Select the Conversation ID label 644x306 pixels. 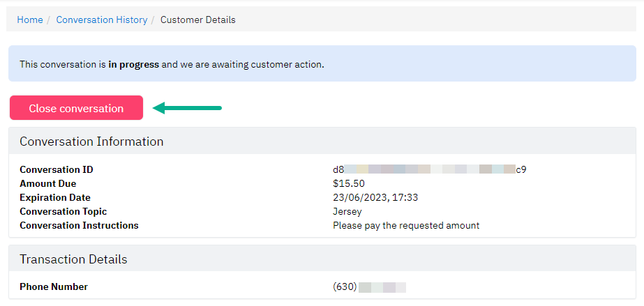(x=57, y=169)
